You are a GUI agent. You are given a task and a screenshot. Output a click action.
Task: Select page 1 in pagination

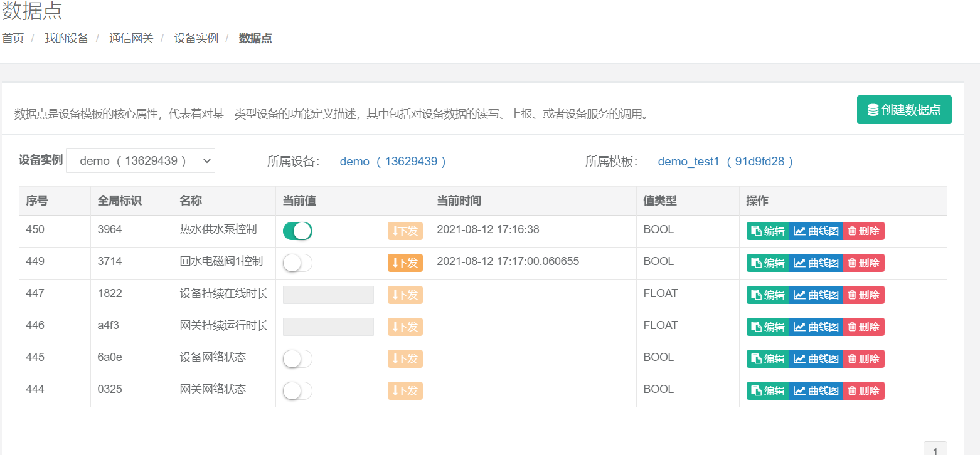(935, 449)
